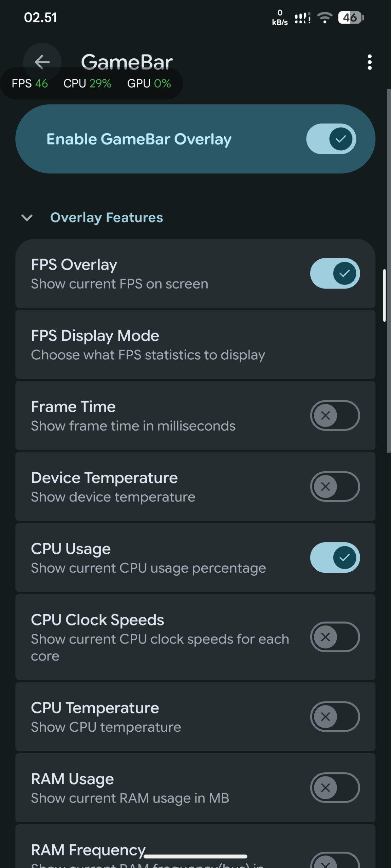The image size is (391, 868).
Task: Switch on Device Temperature display
Action: click(x=335, y=486)
